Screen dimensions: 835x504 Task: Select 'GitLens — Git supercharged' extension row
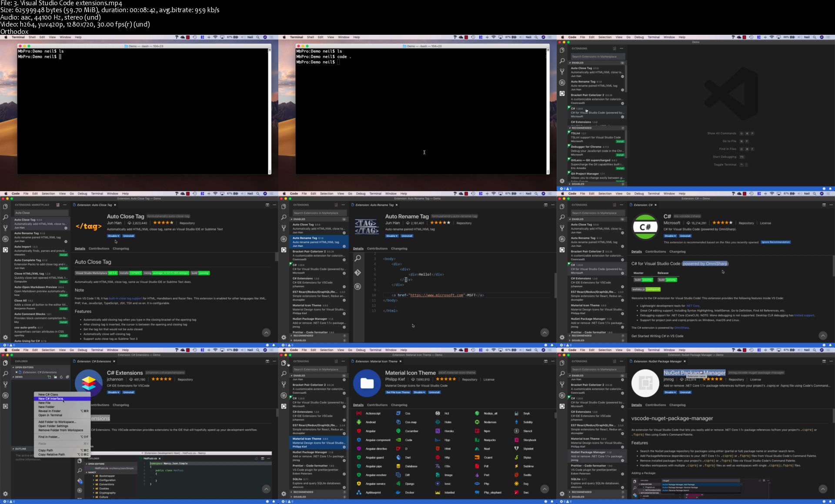(597, 164)
